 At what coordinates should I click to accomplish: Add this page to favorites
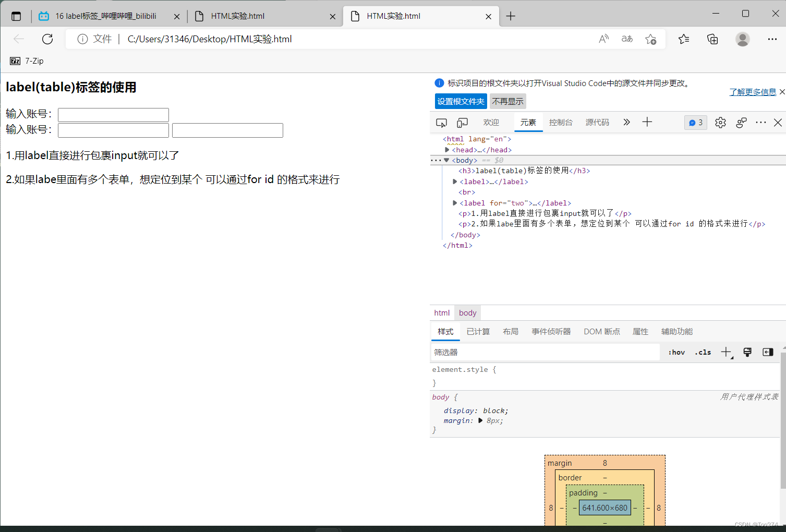pyautogui.click(x=650, y=39)
